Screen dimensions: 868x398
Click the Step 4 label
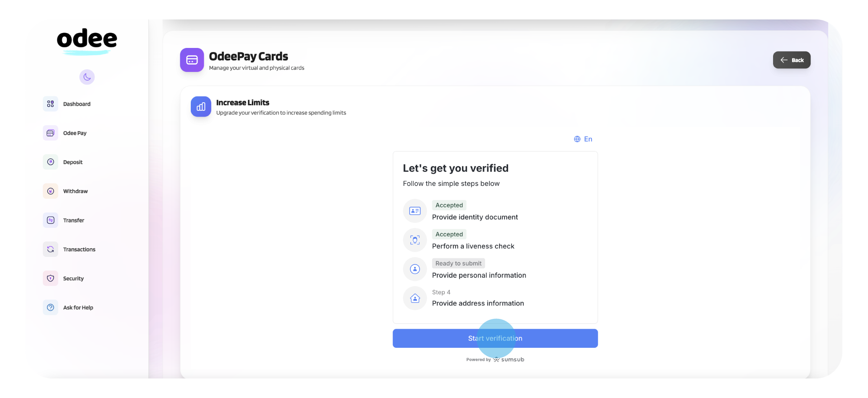tap(441, 292)
